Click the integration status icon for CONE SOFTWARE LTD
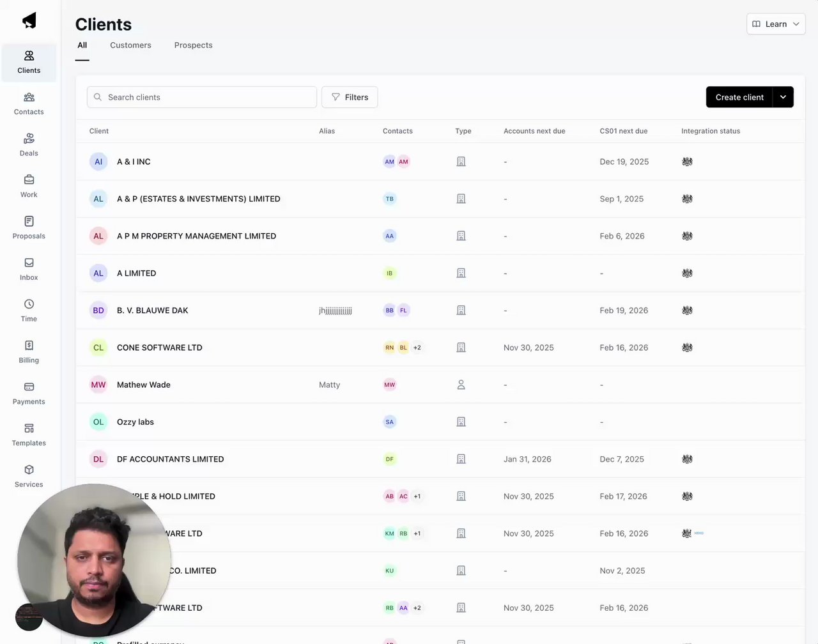The image size is (818, 644). coord(687,348)
